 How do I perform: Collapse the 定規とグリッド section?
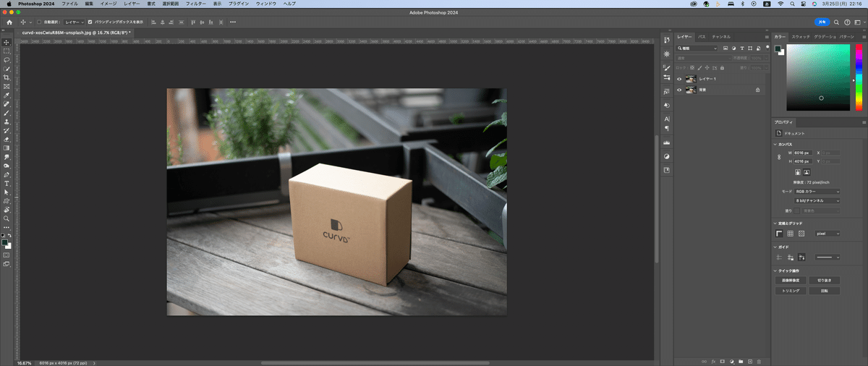pos(775,224)
